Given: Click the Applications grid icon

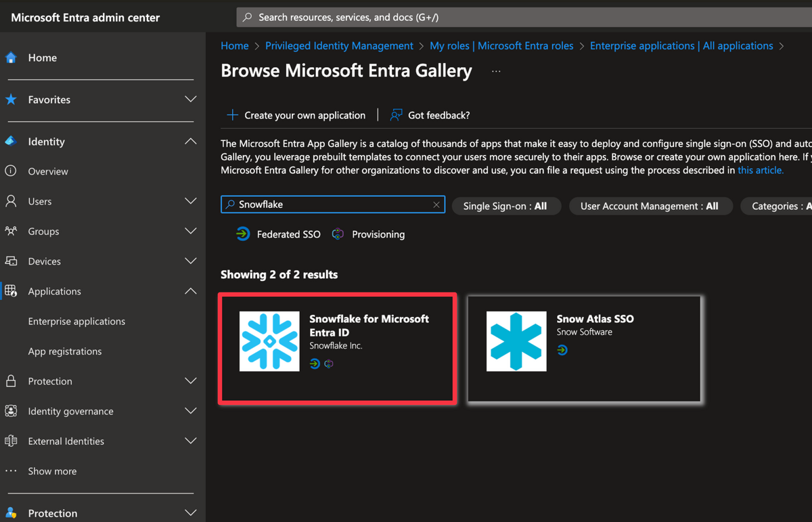Looking at the screenshot, I should point(11,291).
